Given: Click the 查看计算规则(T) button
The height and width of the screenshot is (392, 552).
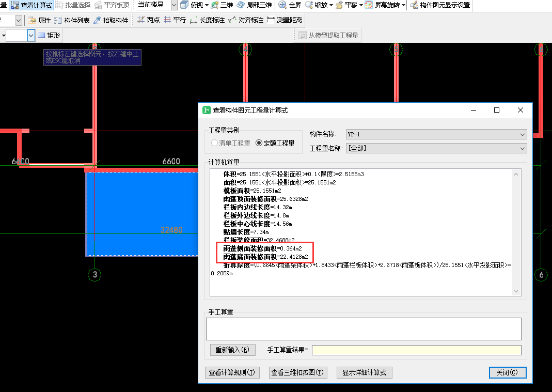Looking at the screenshot, I should tap(232, 372).
